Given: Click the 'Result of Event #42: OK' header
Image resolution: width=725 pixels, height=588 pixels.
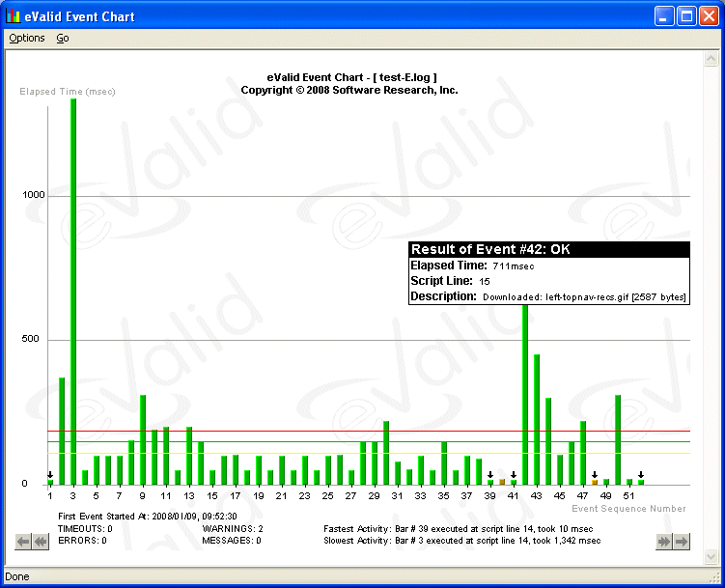Looking at the screenshot, I should [549, 250].
